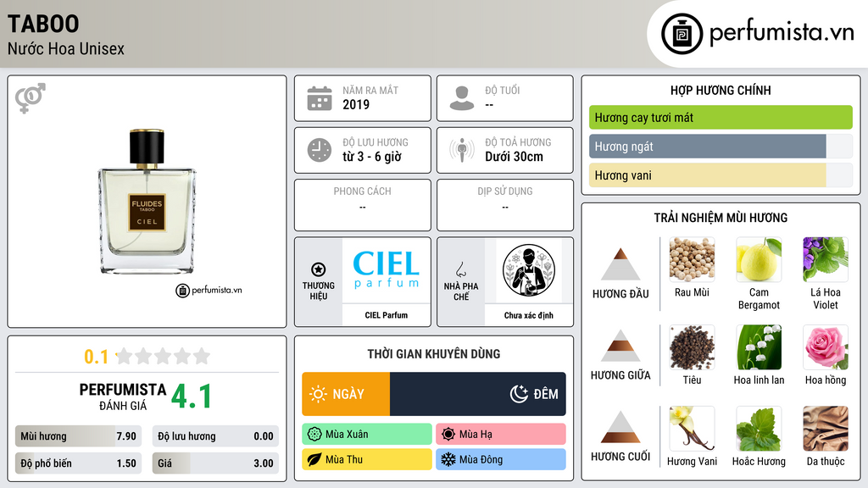The height and width of the screenshot is (488, 868).
Task: Click the TABOO product title
Action: click(x=43, y=24)
